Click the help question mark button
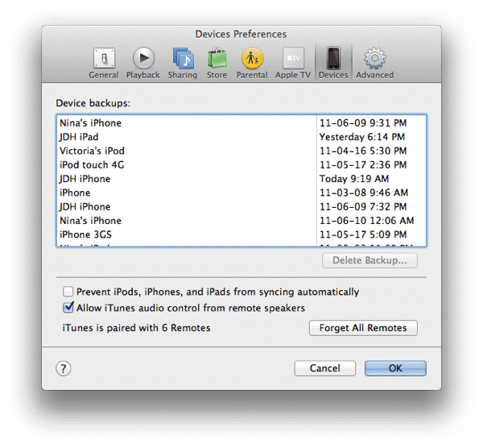The height and width of the screenshot is (448, 483). coord(64,368)
